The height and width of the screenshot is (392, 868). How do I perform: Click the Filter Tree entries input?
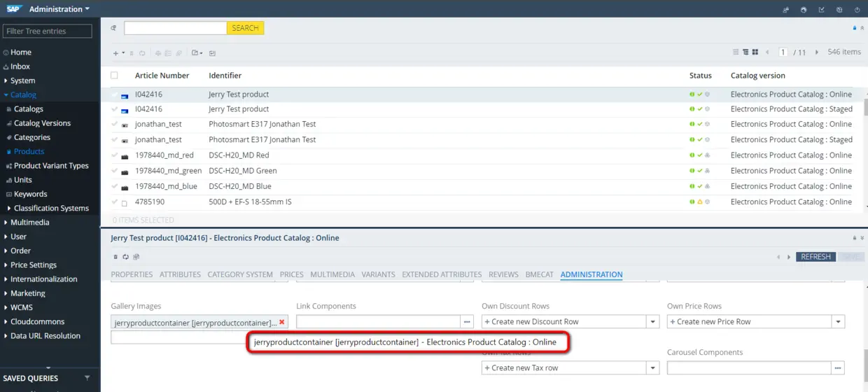click(48, 31)
